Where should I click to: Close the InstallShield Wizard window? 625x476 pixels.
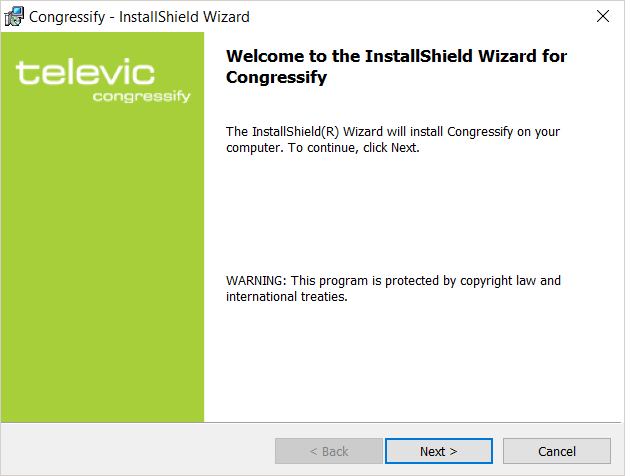point(602,16)
